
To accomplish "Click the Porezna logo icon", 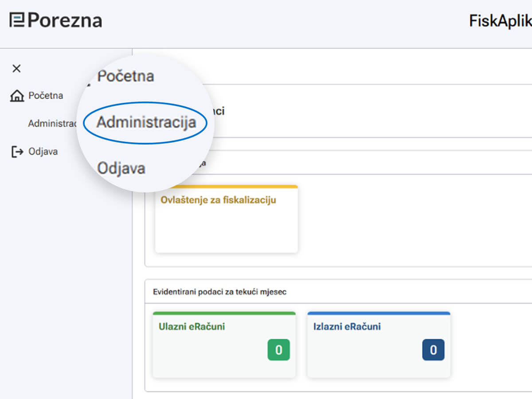I will [17, 20].
